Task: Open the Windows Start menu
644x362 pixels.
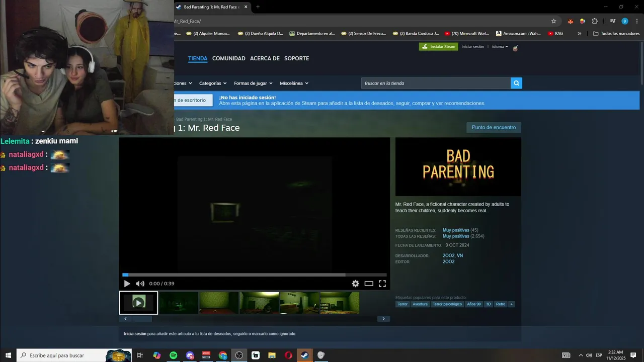Action: (x=8, y=355)
